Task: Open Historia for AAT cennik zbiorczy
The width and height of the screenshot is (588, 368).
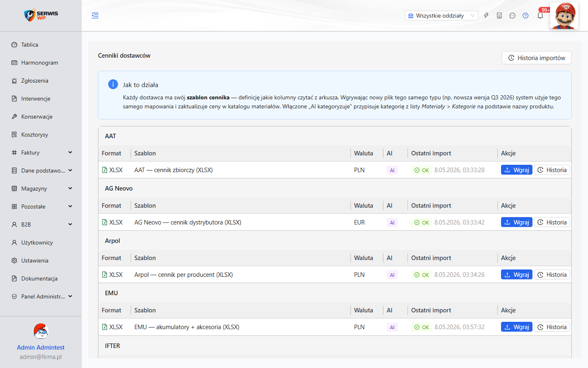Action: click(x=552, y=170)
